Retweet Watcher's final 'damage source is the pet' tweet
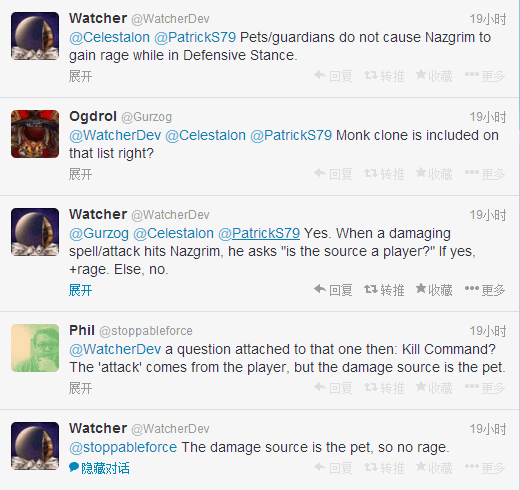Image resolution: width=520 pixels, height=490 pixels. click(384, 468)
